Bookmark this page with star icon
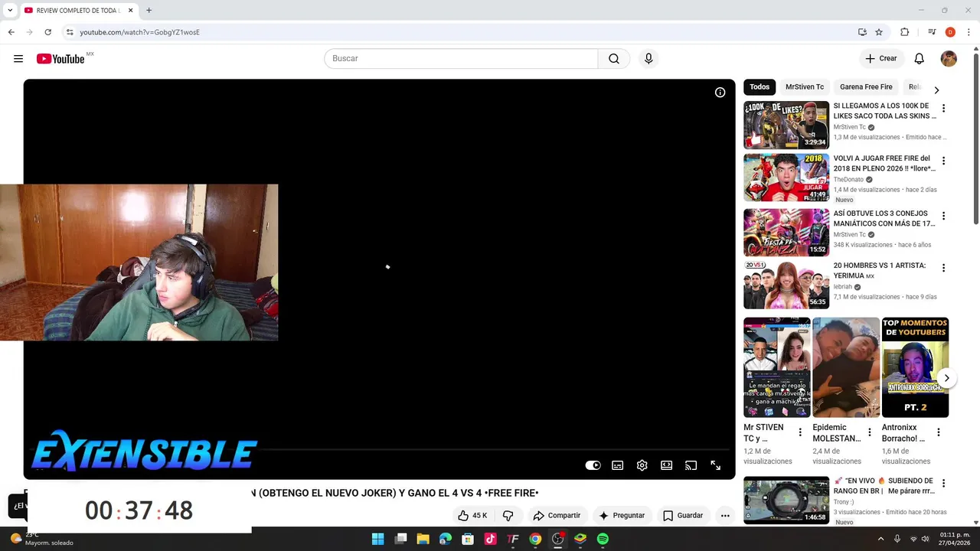980x551 pixels. [x=879, y=32]
